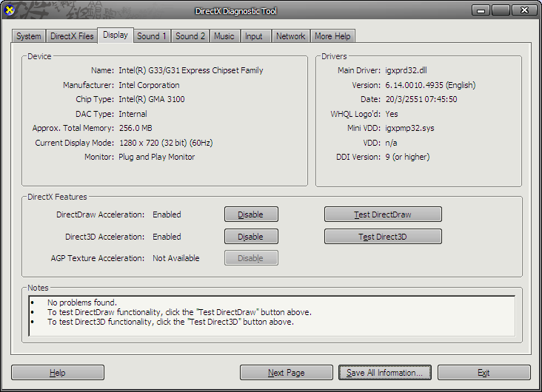Click the Test Direct3D functionality note line
Viewport: 542px width, 392px height.
tap(170, 322)
